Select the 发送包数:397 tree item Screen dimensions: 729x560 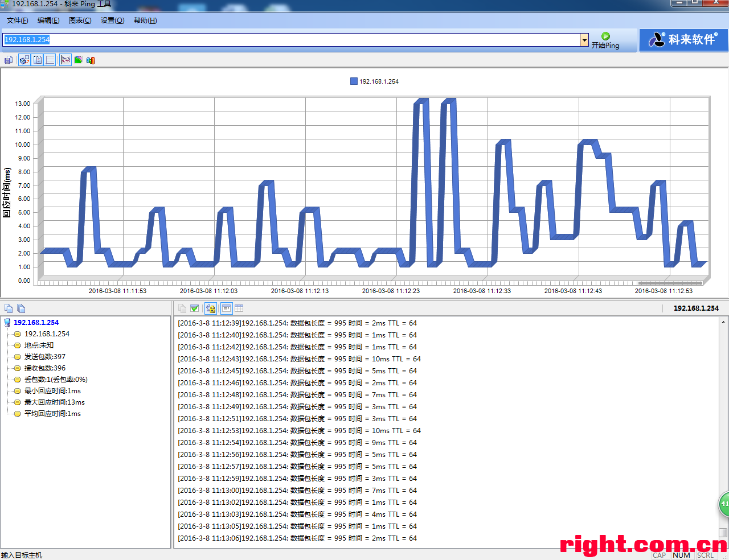[x=45, y=357]
